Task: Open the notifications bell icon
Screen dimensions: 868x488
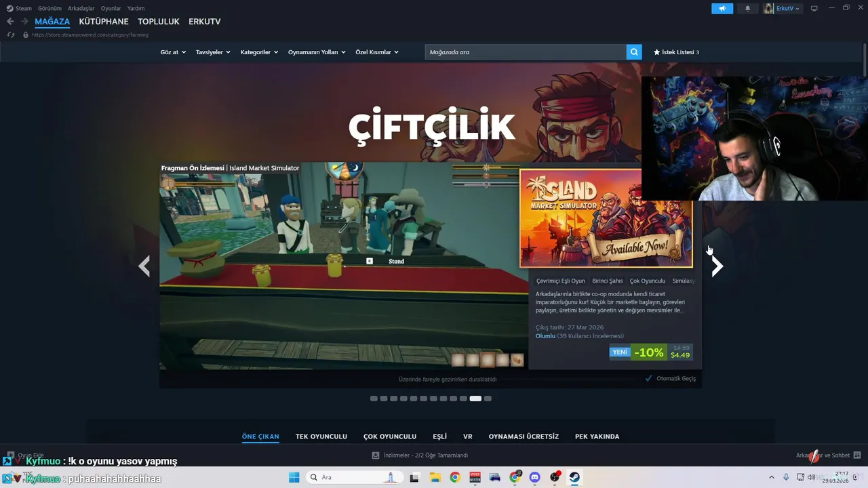Action: pos(748,8)
